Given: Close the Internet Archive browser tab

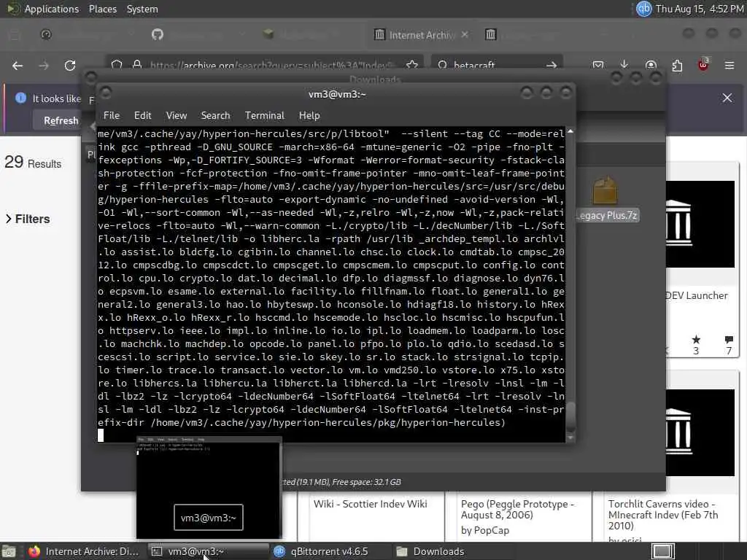Looking at the screenshot, I should coord(465,35).
